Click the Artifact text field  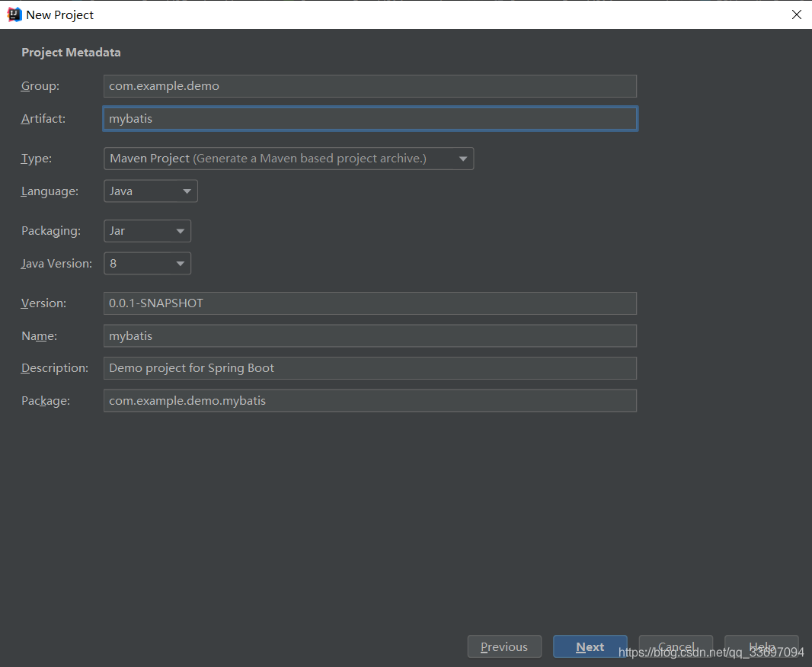pyautogui.click(x=369, y=119)
